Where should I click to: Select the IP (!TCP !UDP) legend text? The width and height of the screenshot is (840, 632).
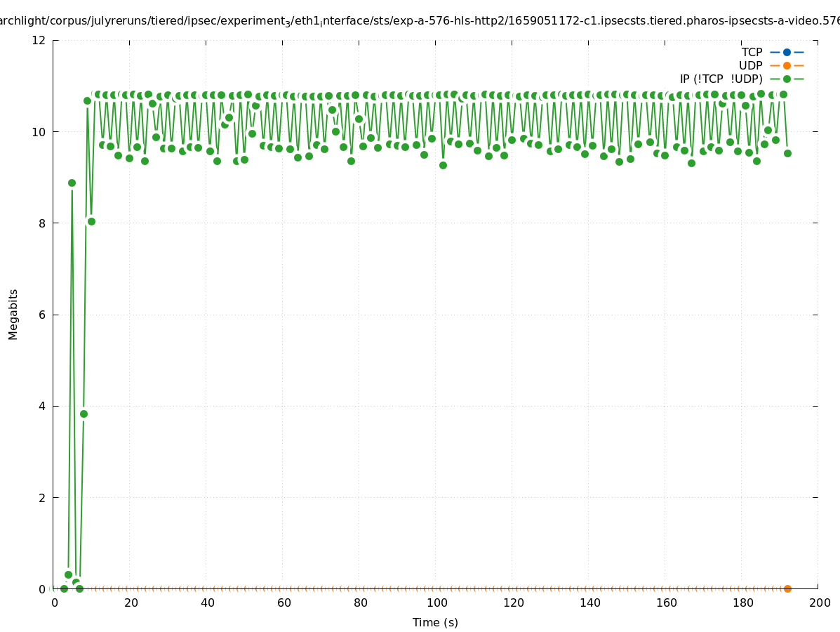(721, 79)
